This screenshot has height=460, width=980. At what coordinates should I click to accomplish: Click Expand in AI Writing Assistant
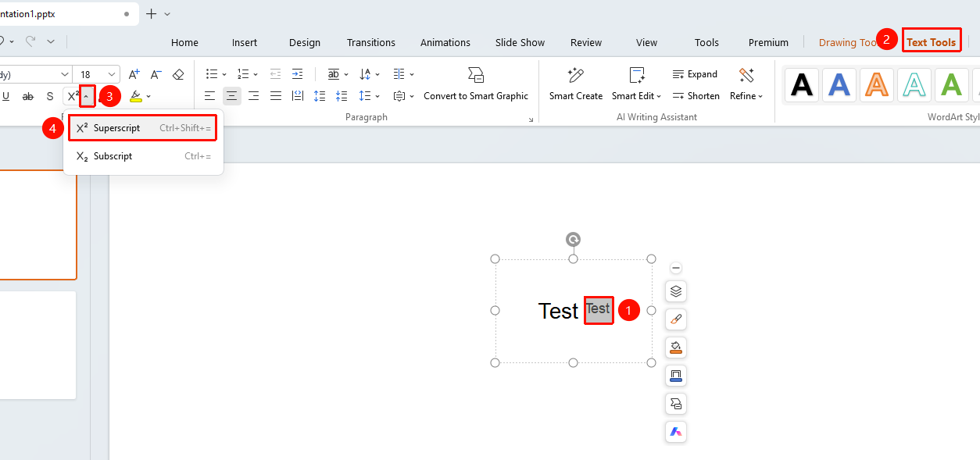coord(695,74)
